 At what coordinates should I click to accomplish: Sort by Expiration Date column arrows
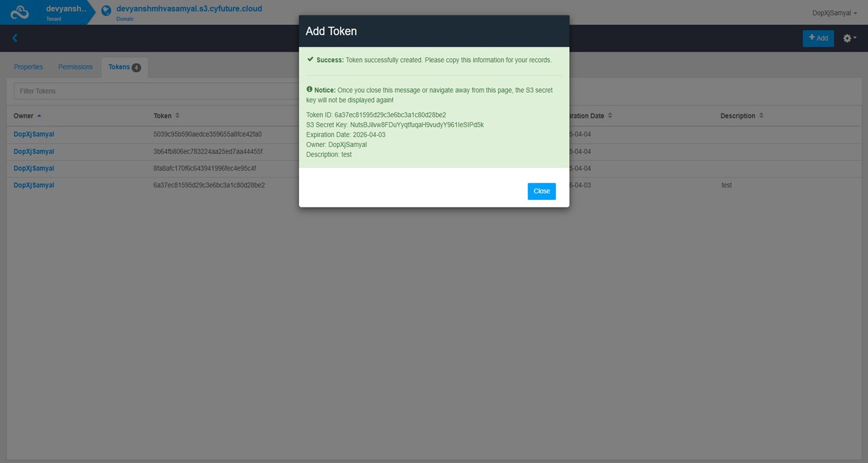610,116
